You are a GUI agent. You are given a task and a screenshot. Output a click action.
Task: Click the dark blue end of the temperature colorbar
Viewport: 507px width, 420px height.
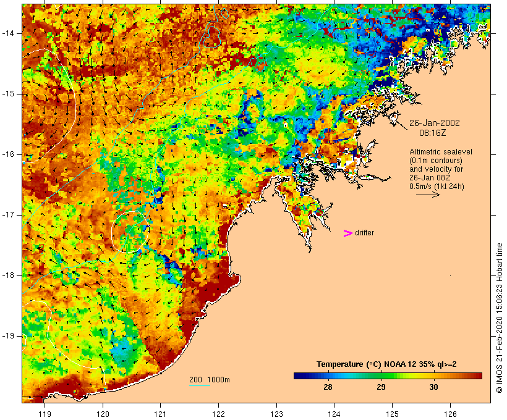pyautogui.click(x=299, y=376)
